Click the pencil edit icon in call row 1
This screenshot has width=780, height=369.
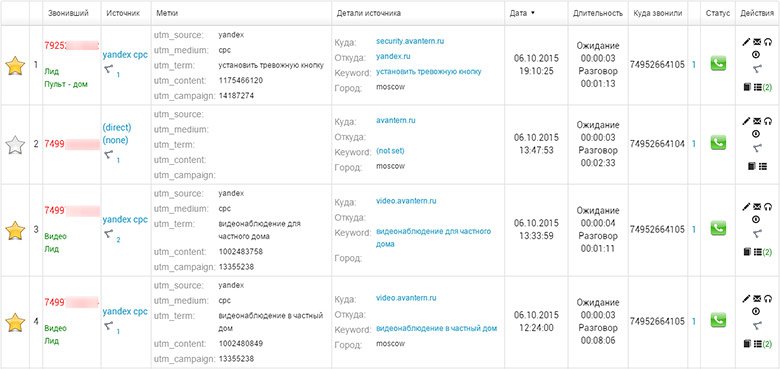(x=746, y=42)
